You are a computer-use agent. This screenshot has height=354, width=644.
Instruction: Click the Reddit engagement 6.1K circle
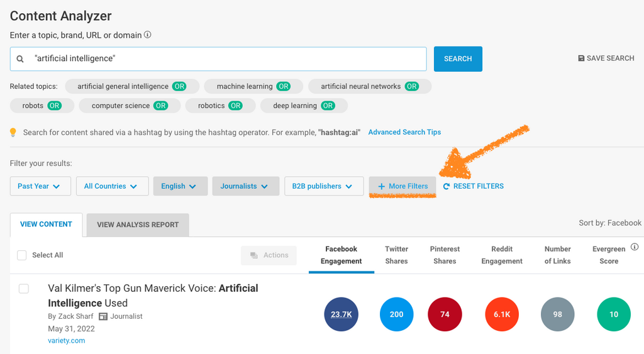502,314
